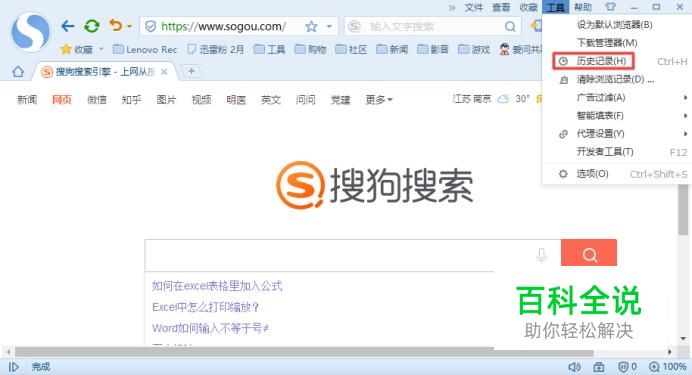Open the 购物 bookmarks folder
This screenshot has width=692, height=375.
click(x=310, y=49)
